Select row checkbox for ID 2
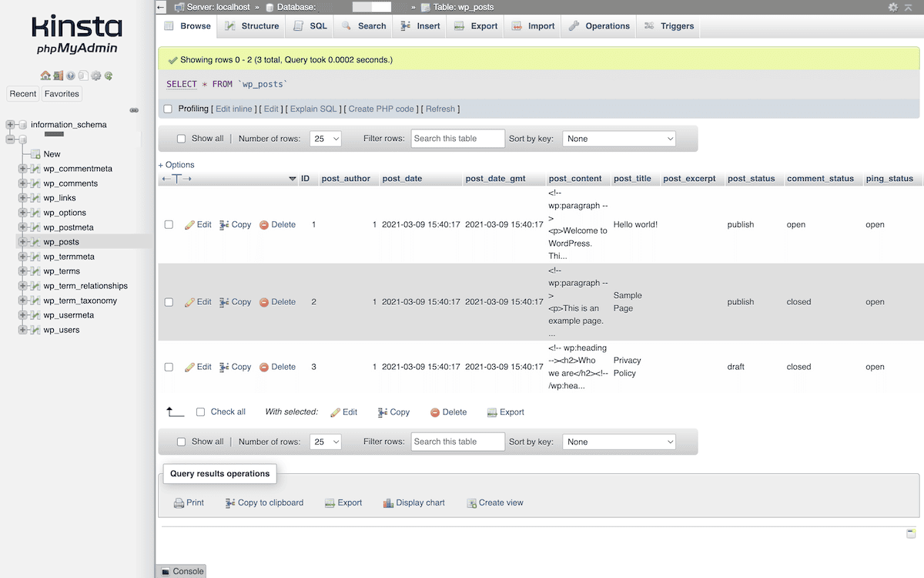This screenshot has height=578, width=924. (169, 302)
